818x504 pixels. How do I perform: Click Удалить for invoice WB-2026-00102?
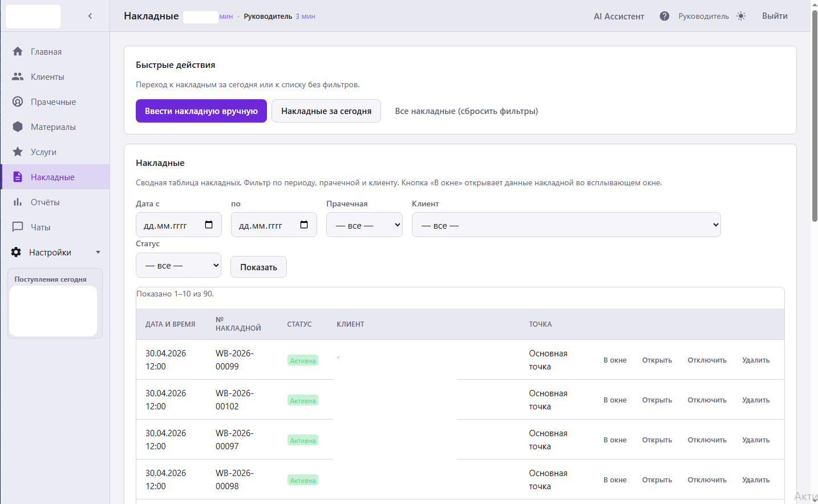click(x=756, y=400)
